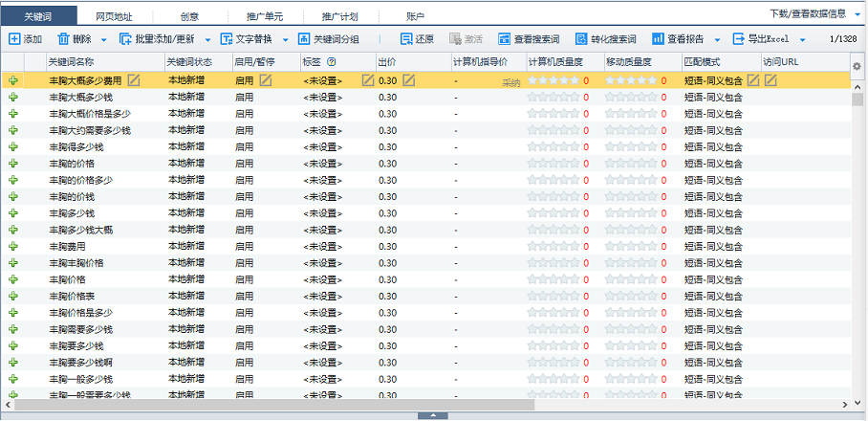
Task: Click the 添加 (Add) plus icon
Action: (14, 39)
